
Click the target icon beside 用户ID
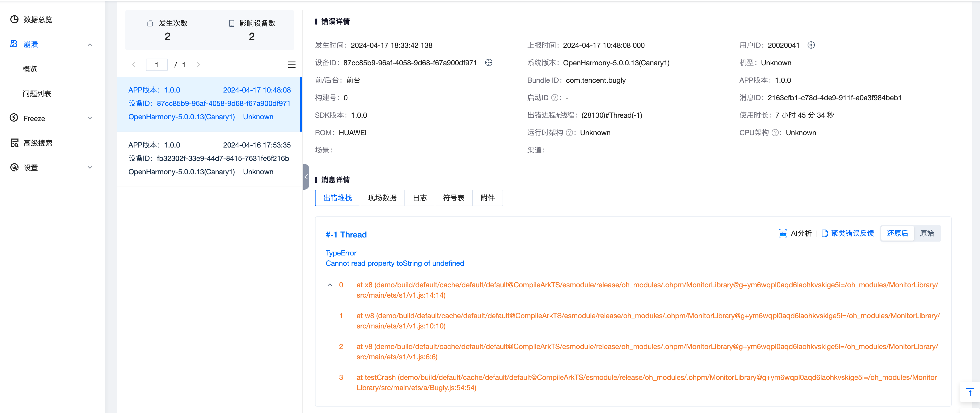pyautogui.click(x=811, y=45)
